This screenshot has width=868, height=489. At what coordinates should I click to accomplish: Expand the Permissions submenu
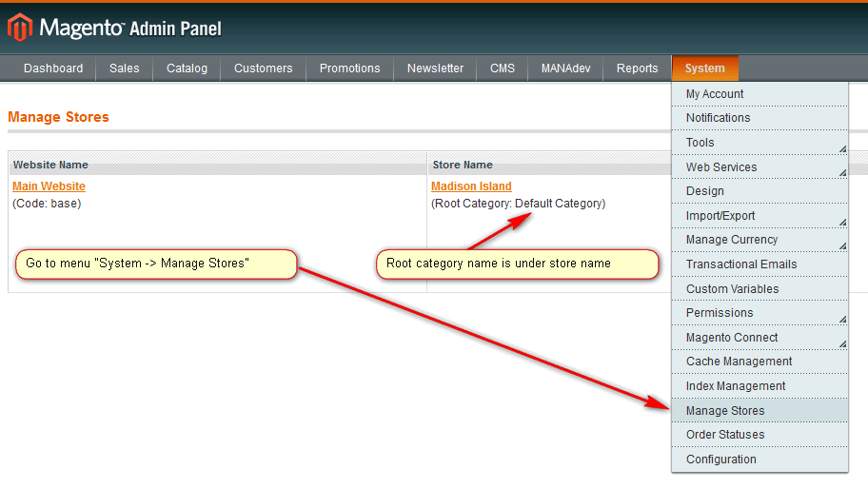[x=759, y=313]
